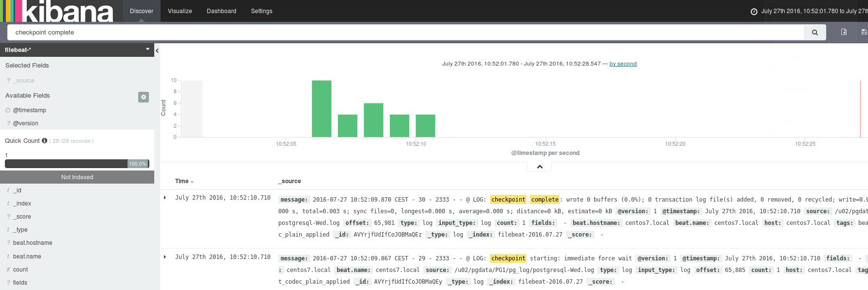Click the tallest histogram bar with count 10
Viewport: 868px width, 290px height.
click(322, 109)
